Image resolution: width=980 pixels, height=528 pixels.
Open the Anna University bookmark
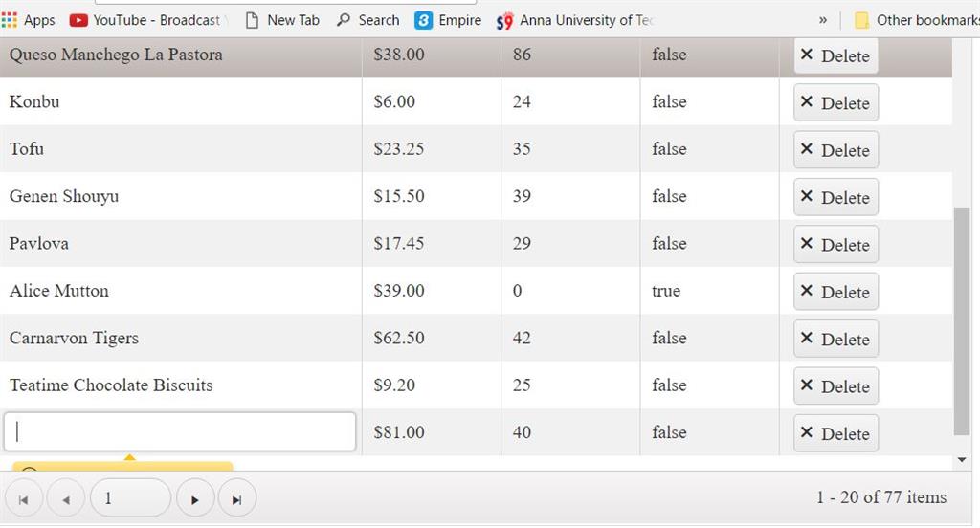pyautogui.click(x=574, y=20)
